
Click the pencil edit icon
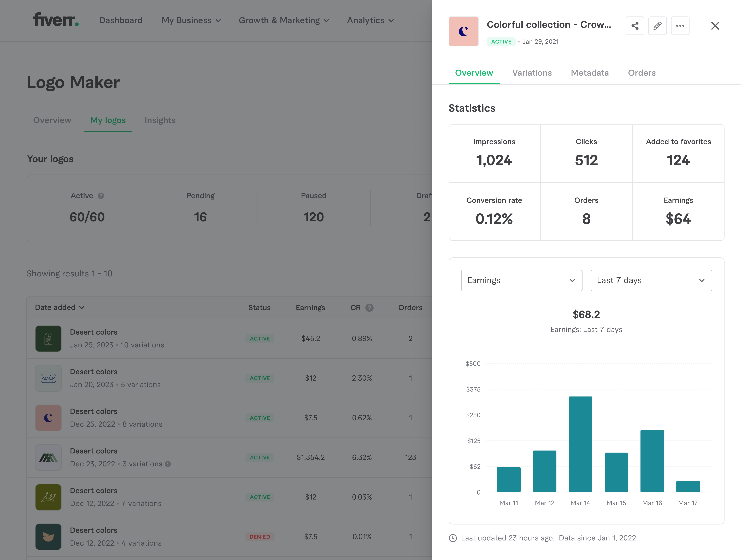click(657, 26)
